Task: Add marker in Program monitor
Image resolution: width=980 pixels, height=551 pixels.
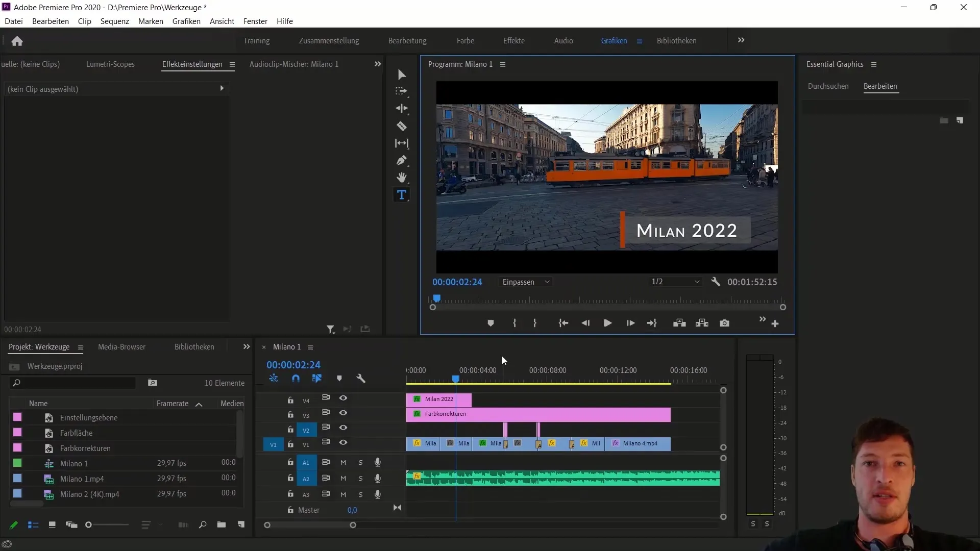Action: 491,323
